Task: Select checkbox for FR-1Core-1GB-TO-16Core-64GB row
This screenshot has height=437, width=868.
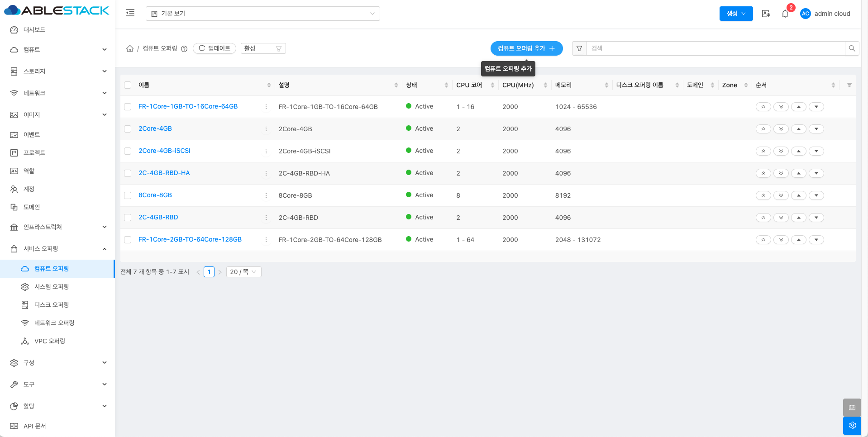Action: 128,107
